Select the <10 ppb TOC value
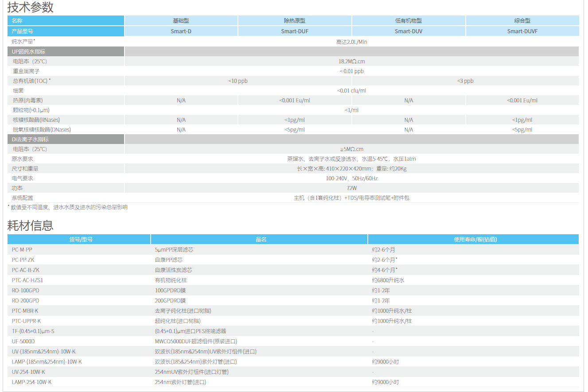This screenshot has width=588, height=392. pyautogui.click(x=238, y=81)
